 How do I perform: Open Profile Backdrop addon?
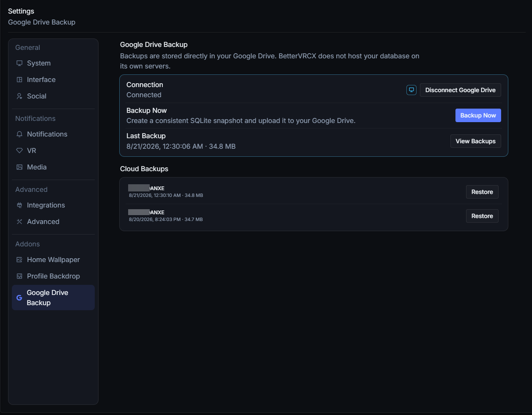point(53,276)
